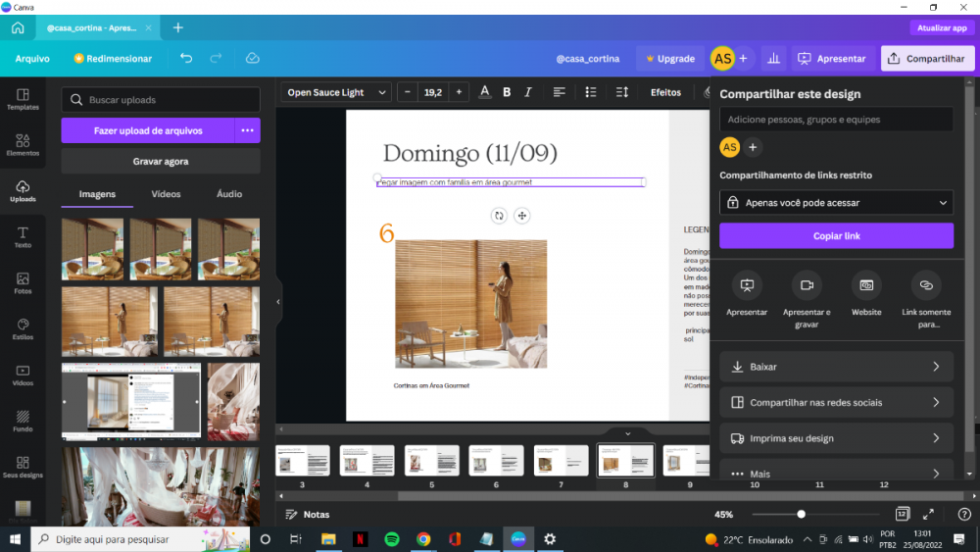Open the analytics bar chart icon
The image size is (980, 552).
point(774,59)
